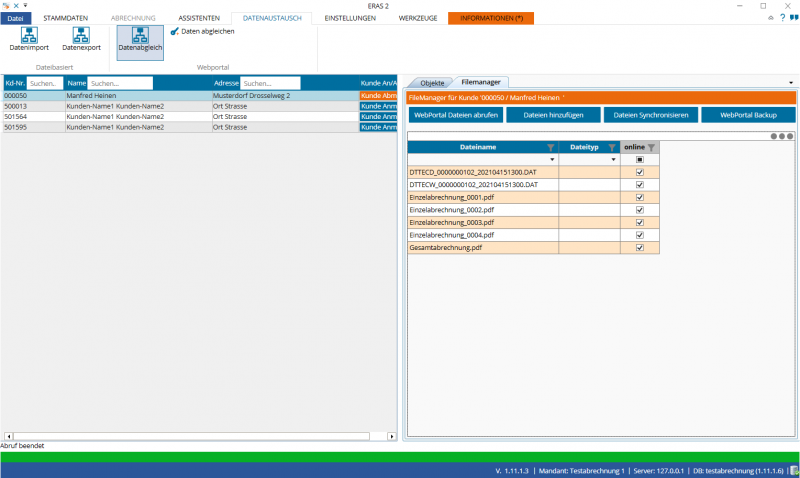
Task: Toggle online for DTTECD_0000000102_202104151300.DAT
Action: click(x=640, y=172)
